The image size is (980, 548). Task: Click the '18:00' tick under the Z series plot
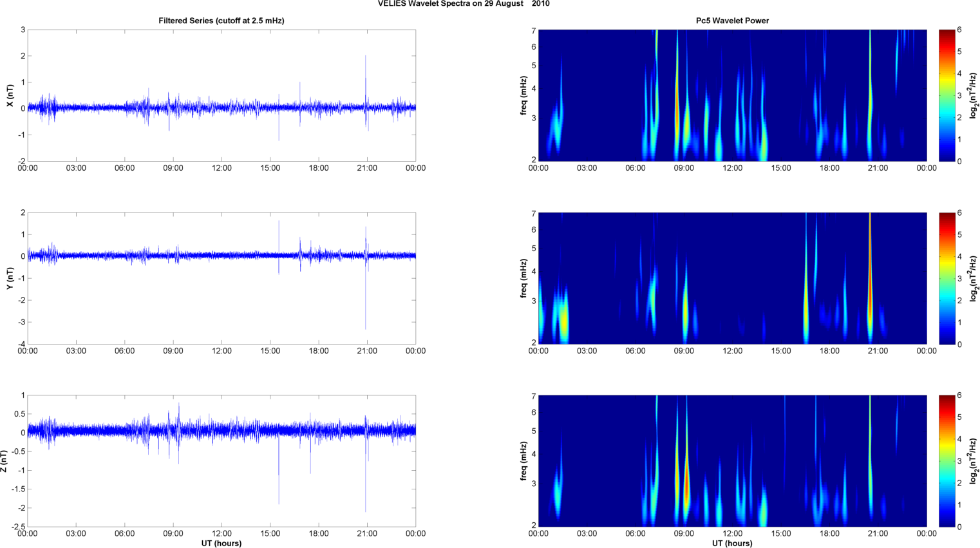point(319,533)
